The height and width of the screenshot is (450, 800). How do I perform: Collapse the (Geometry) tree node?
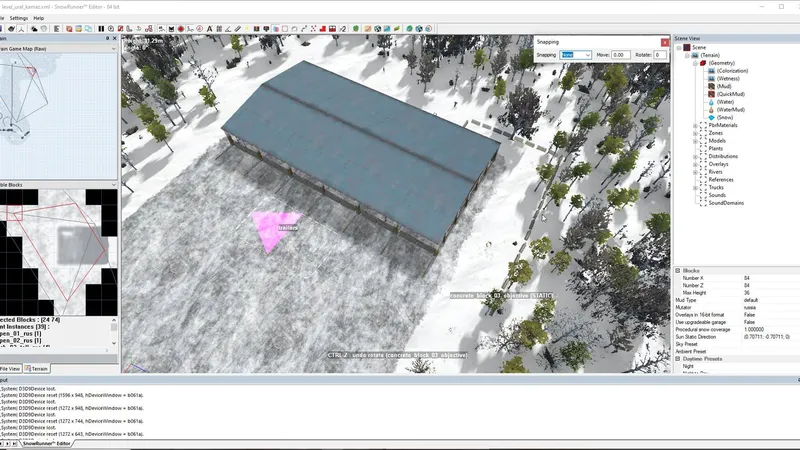[x=695, y=63]
